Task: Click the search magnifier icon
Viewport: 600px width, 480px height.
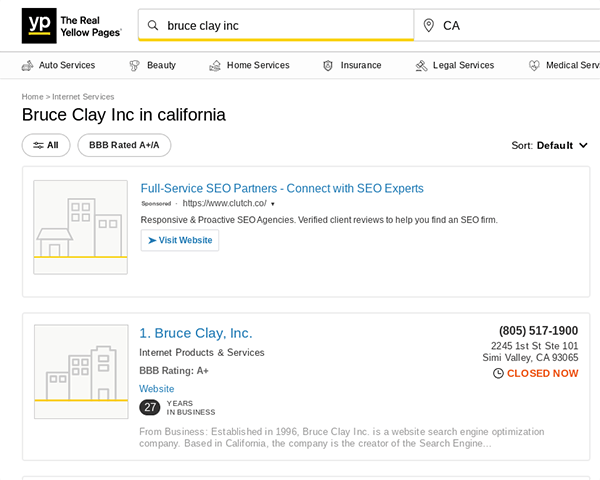Action: click(153, 26)
